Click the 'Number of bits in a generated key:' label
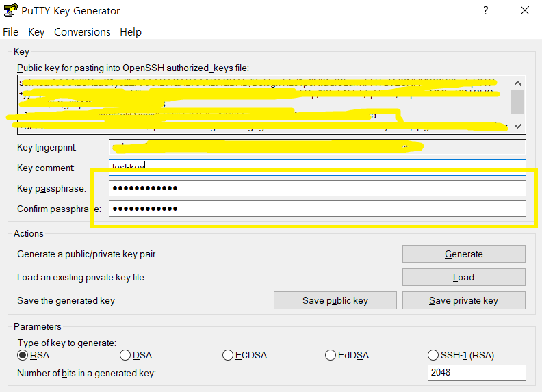This screenshot has height=392, width=542. point(87,374)
